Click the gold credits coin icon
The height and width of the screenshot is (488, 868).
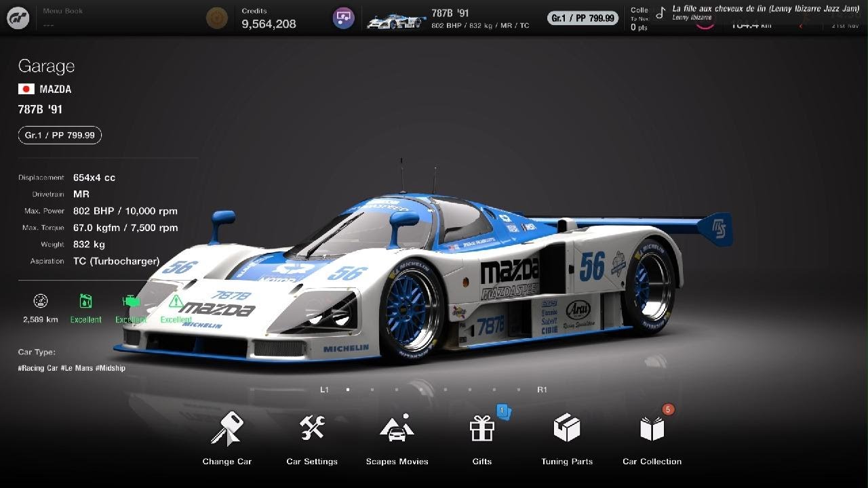click(x=217, y=18)
